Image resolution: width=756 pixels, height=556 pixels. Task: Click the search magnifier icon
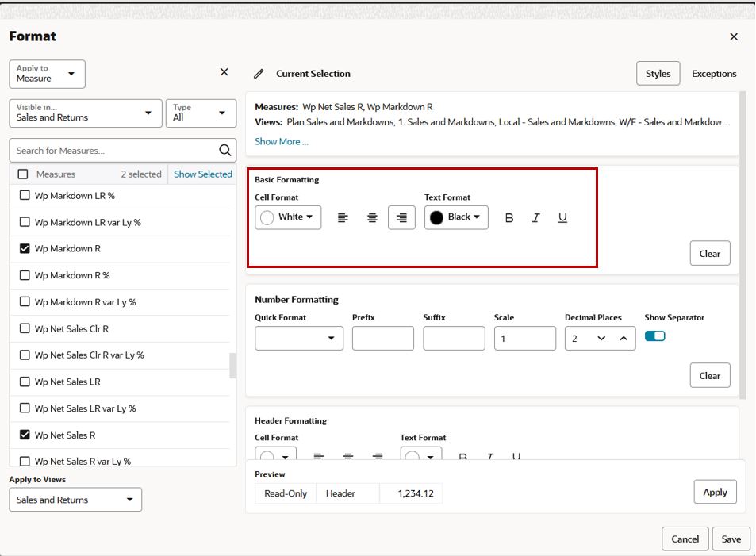tap(225, 151)
